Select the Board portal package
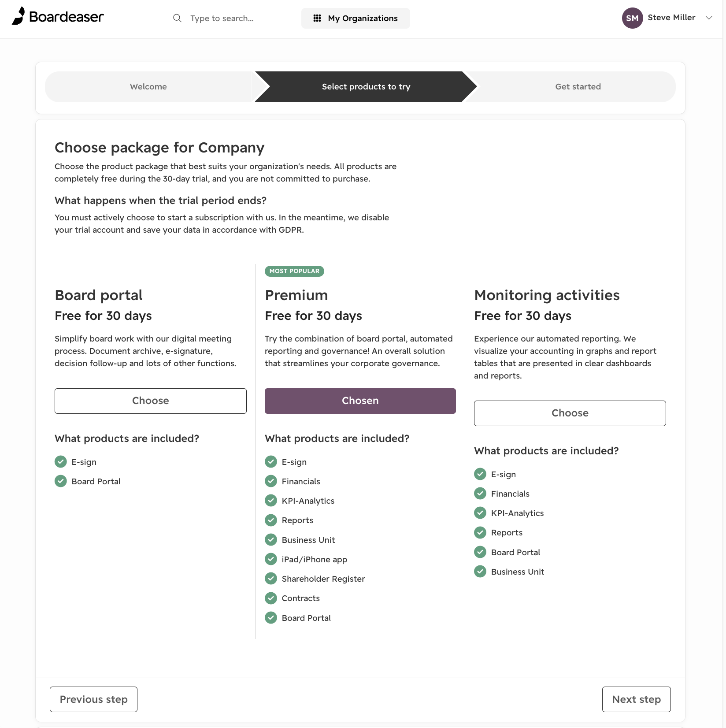 point(151,401)
